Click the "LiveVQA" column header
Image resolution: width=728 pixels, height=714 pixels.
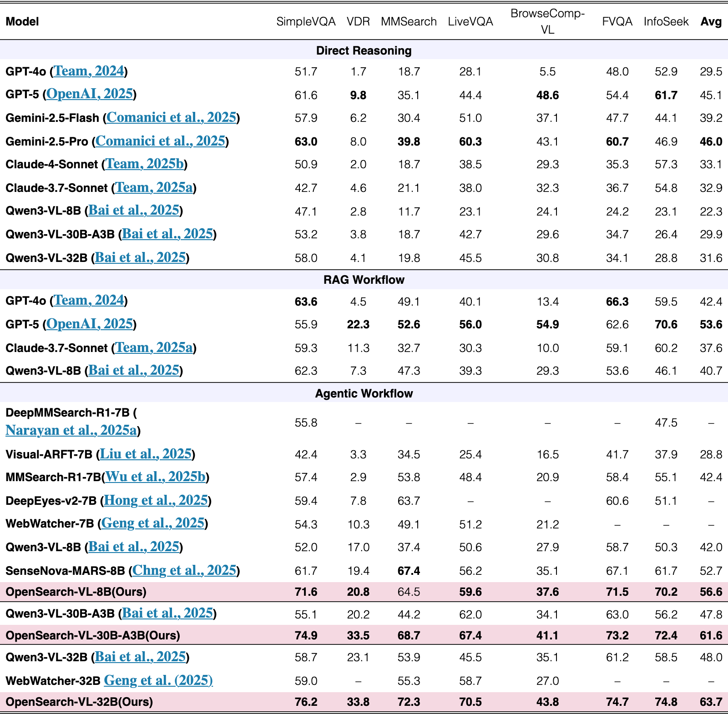point(470,21)
